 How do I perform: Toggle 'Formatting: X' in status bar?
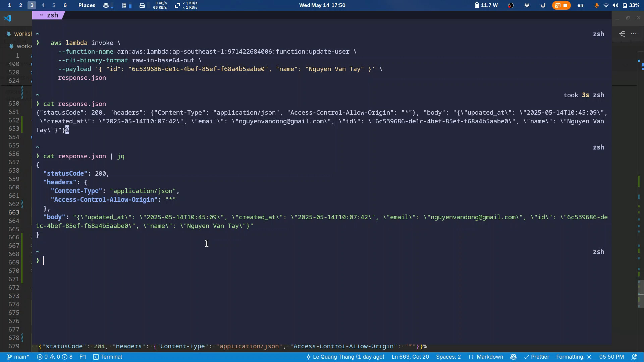pyautogui.click(x=574, y=357)
